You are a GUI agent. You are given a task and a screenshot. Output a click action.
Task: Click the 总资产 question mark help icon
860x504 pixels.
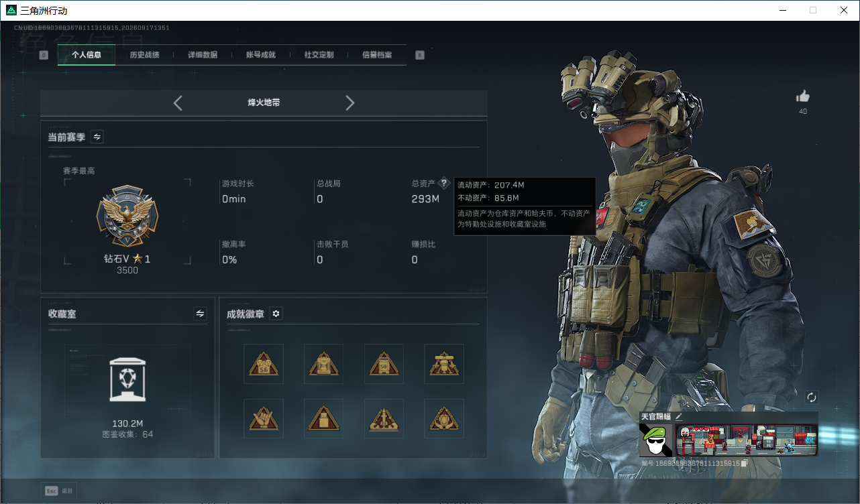[443, 183]
